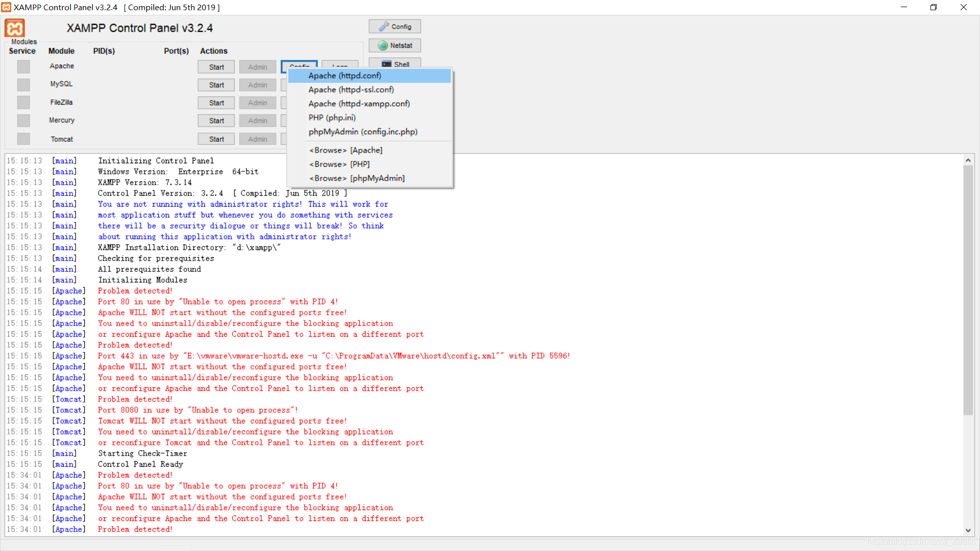Restore down the XAMPP window
Screen dimensions: 980x551
(x=934, y=7)
